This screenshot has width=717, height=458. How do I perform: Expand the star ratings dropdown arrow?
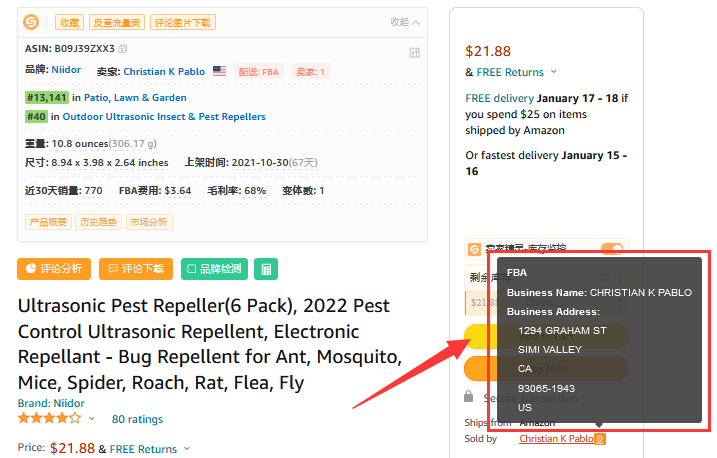point(92,419)
